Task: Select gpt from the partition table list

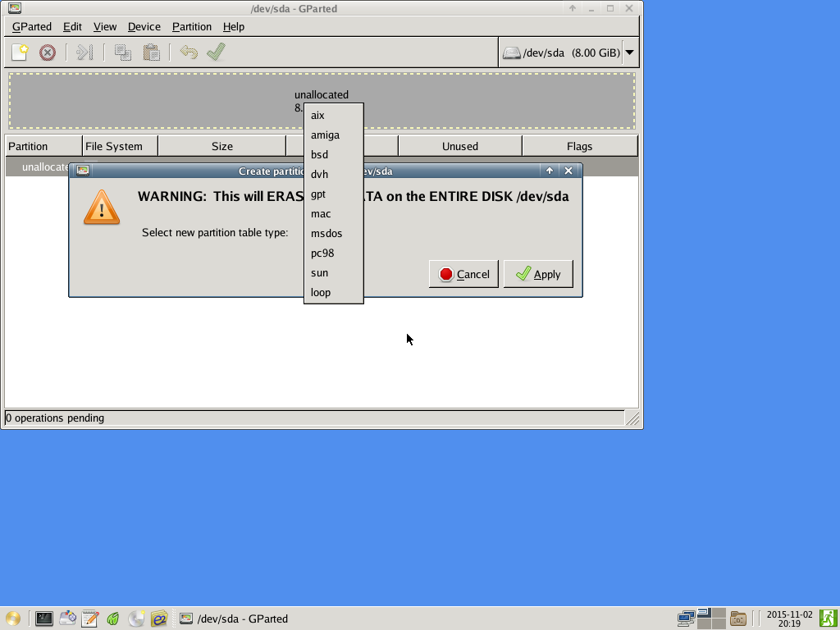Action: [x=318, y=194]
